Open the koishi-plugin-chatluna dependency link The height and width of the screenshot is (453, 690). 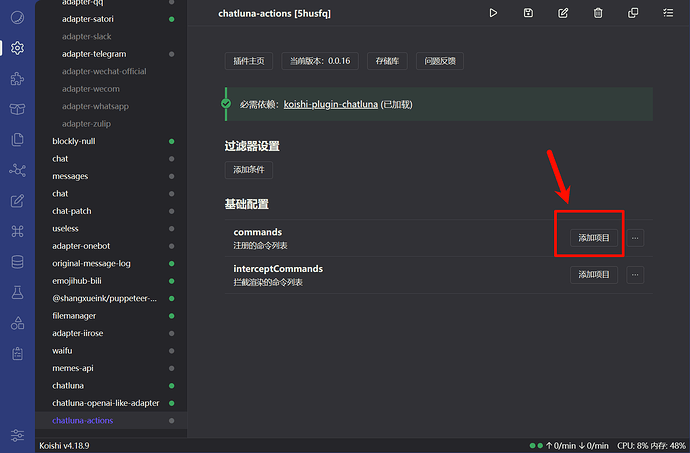[x=331, y=104]
